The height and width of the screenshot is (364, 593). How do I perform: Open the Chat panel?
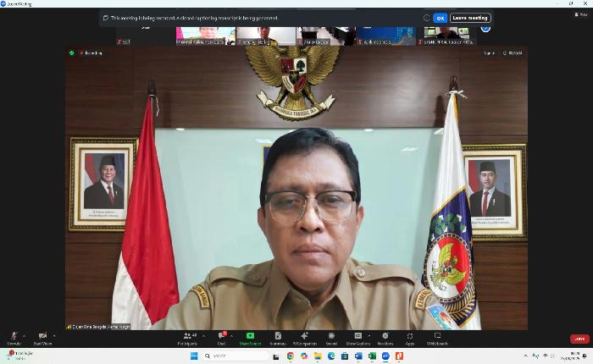point(222,339)
